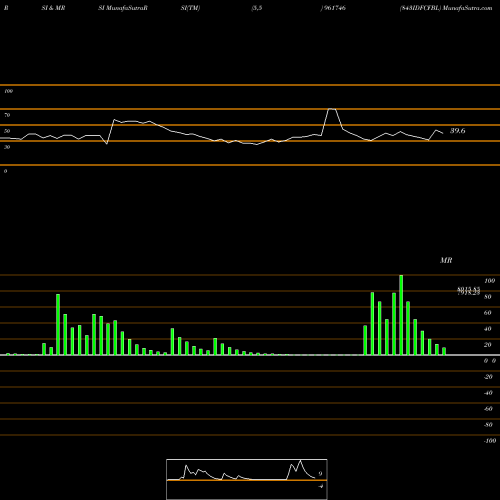Click the -60 label on MR axis
This screenshot has height=500, width=500.
click(x=488, y=409)
